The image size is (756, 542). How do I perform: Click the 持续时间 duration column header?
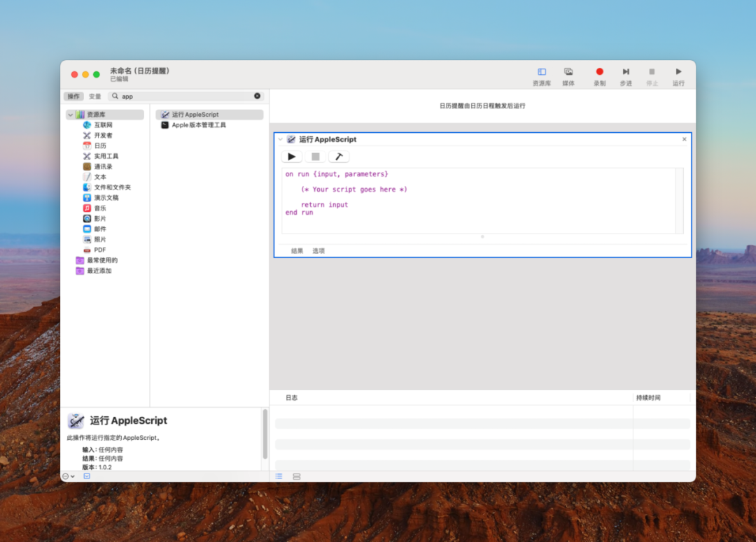pyautogui.click(x=648, y=398)
